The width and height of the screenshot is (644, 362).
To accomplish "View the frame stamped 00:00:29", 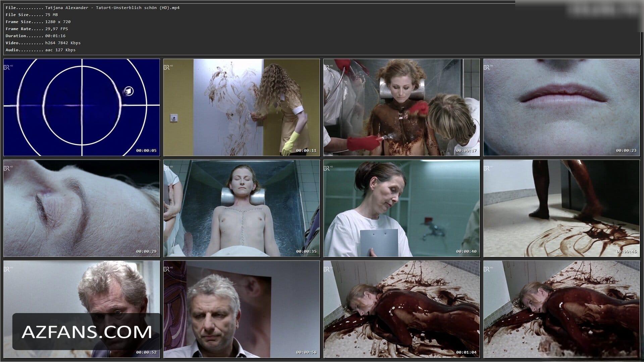I will [x=82, y=208].
